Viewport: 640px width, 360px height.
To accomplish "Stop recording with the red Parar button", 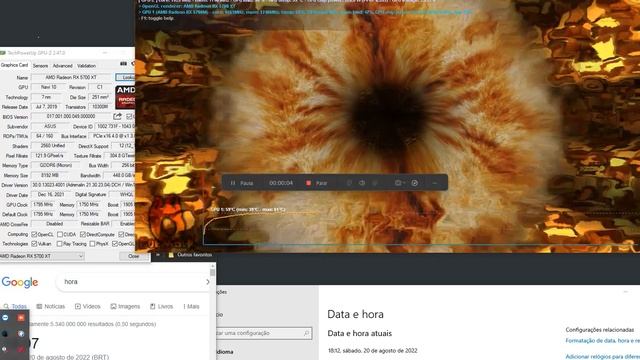I will pos(317,183).
